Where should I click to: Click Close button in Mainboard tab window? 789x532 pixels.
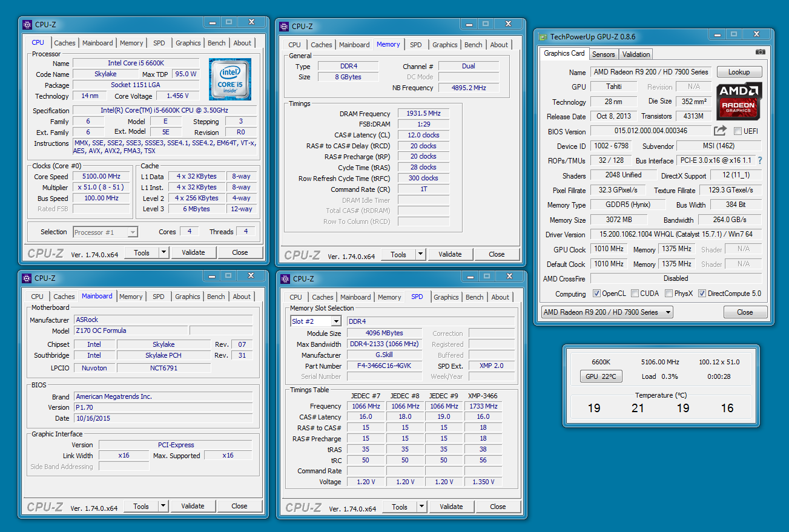pyautogui.click(x=239, y=506)
